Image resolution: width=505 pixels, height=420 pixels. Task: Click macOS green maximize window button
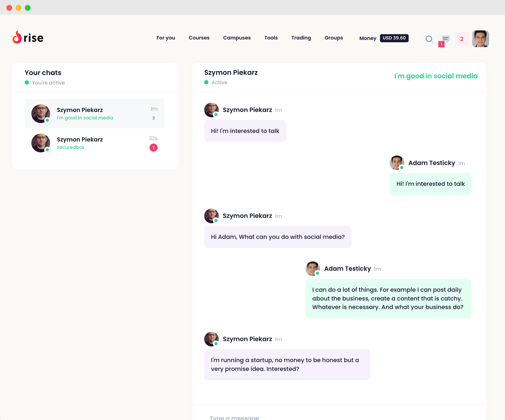click(x=28, y=8)
